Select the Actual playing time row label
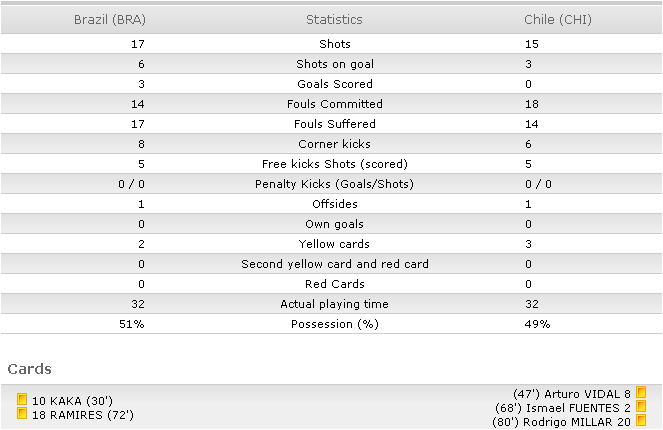This screenshot has height=430, width=663. [x=334, y=304]
